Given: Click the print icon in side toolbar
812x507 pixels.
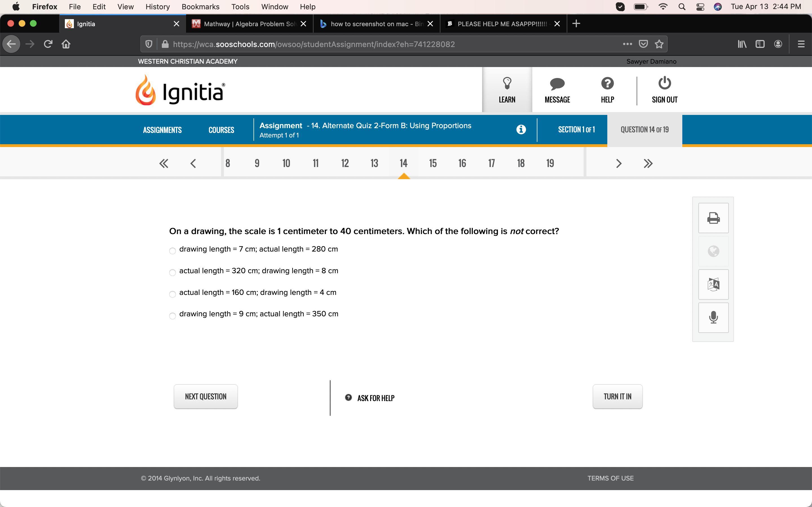Looking at the screenshot, I should pos(713,218).
